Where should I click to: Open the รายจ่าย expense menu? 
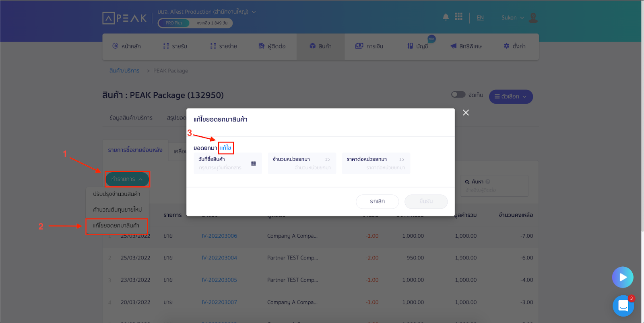point(223,46)
